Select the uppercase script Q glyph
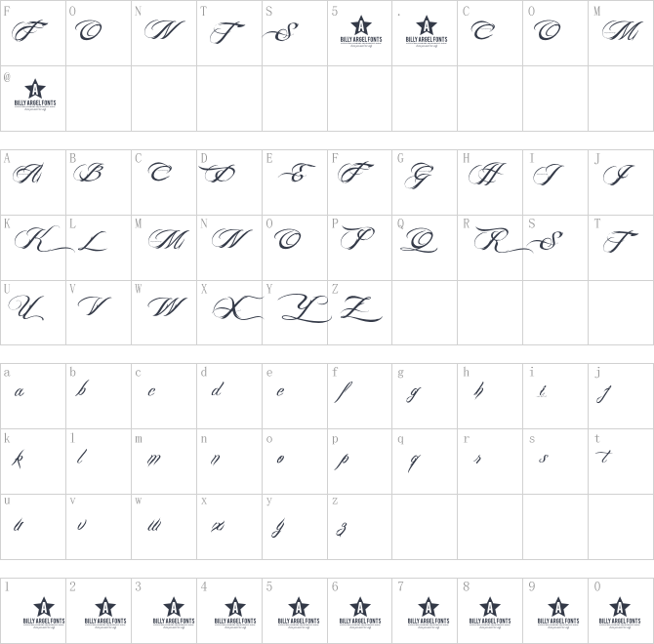The width and height of the screenshot is (654, 644). tap(423, 240)
